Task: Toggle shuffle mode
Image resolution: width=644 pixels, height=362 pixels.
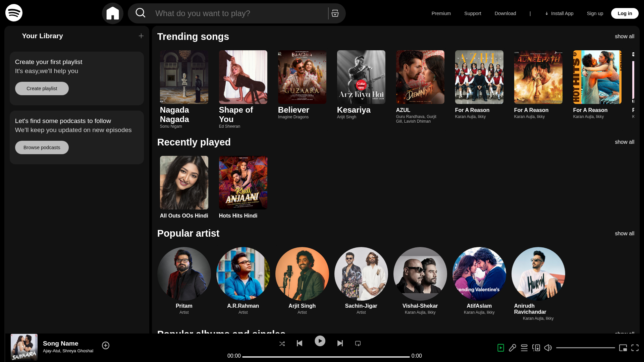Action: (282, 344)
